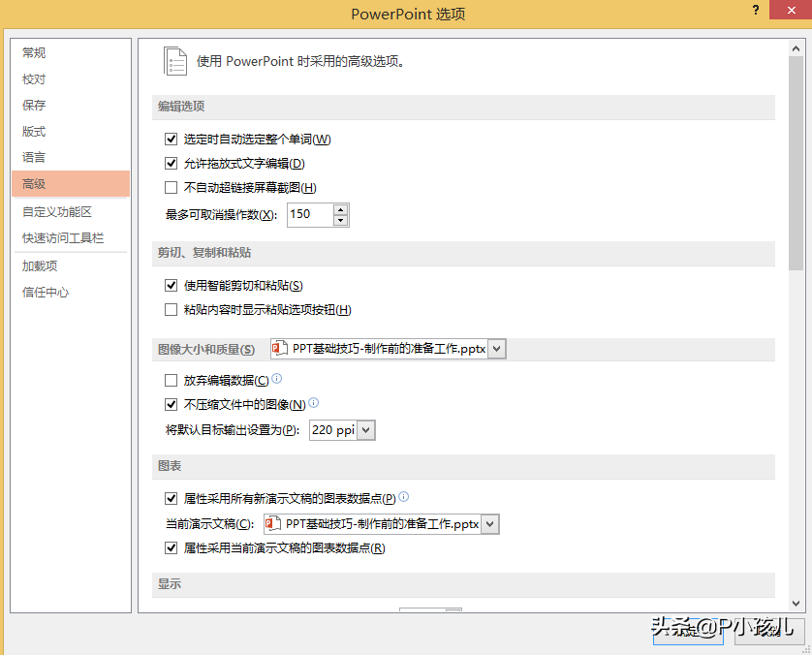Image resolution: width=812 pixels, height=655 pixels.
Task: Increase the maximum undo count with up arrow
Action: click(340, 209)
